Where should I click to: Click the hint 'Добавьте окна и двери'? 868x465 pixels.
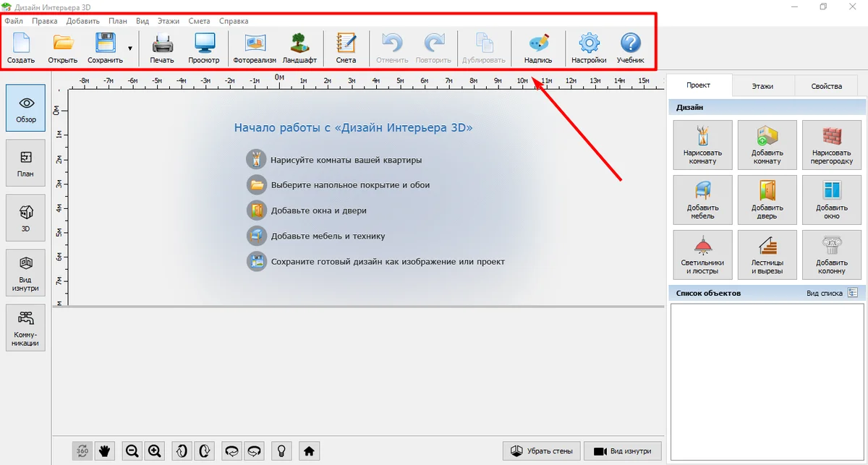319,210
